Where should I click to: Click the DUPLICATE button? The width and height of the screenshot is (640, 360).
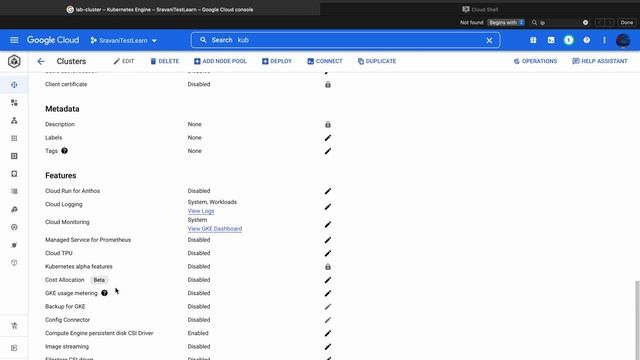pyautogui.click(x=377, y=61)
